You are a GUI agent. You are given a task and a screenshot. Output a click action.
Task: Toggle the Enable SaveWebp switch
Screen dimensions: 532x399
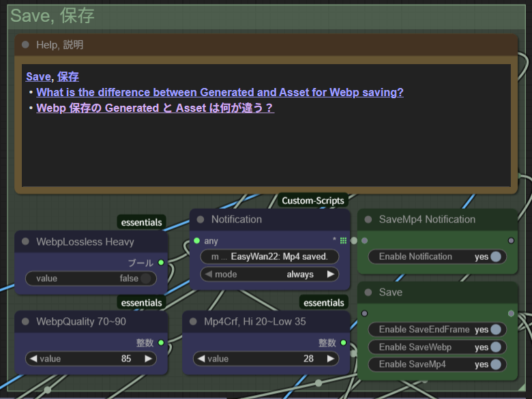(x=496, y=347)
